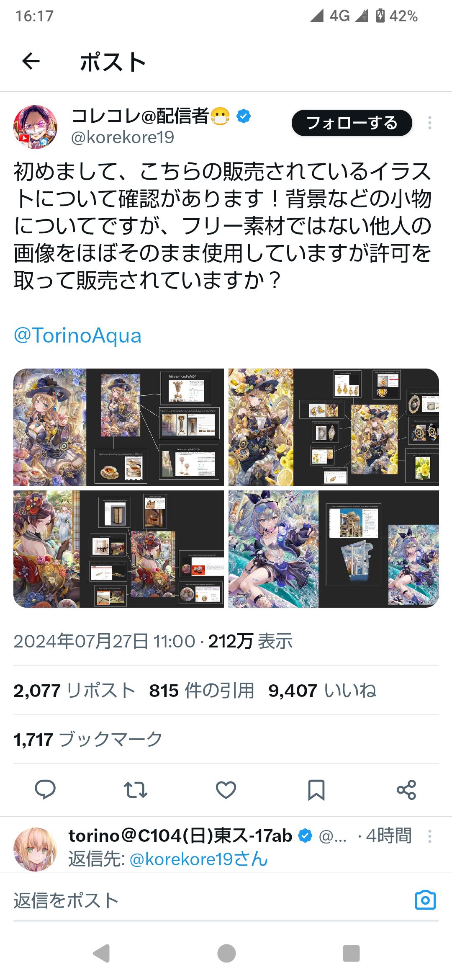The width and height of the screenshot is (452, 980).
Task: Open the torino reply avatar
Action: click(x=36, y=849)
